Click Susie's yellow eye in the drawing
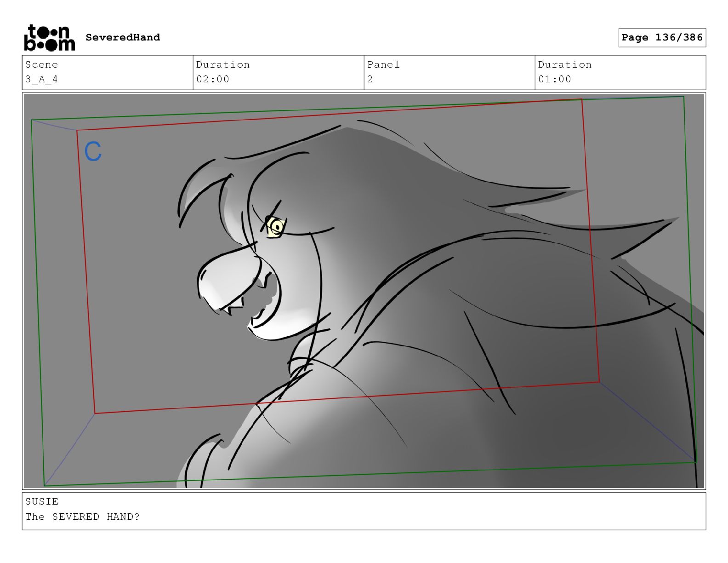 click(x=277, y=226)
